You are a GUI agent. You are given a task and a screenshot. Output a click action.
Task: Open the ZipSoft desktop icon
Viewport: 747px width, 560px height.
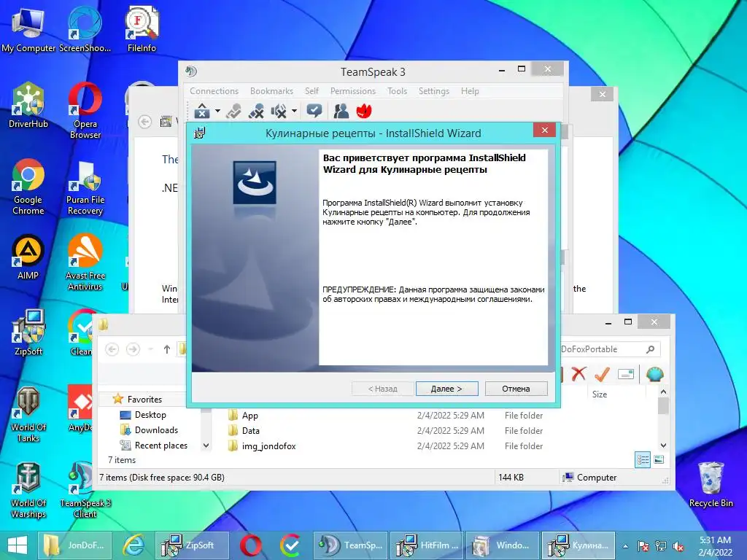point(28,332)
